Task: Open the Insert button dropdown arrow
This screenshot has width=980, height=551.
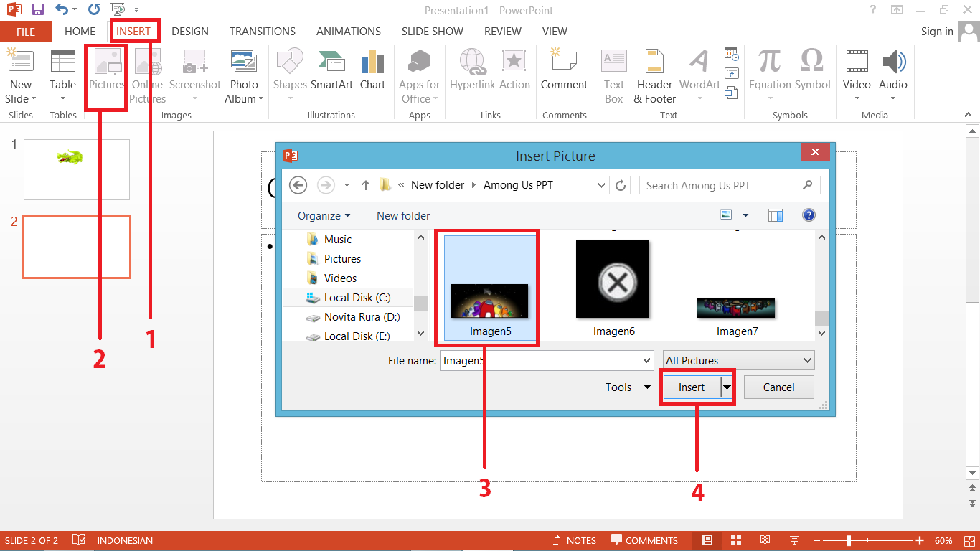Action: 727,387
